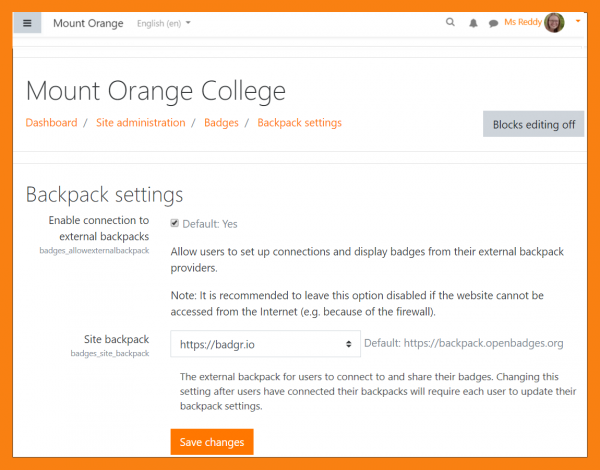Go to Dashboard in the breadcrumb
Screen dimensions: 600x470
(x=51, y=123)
